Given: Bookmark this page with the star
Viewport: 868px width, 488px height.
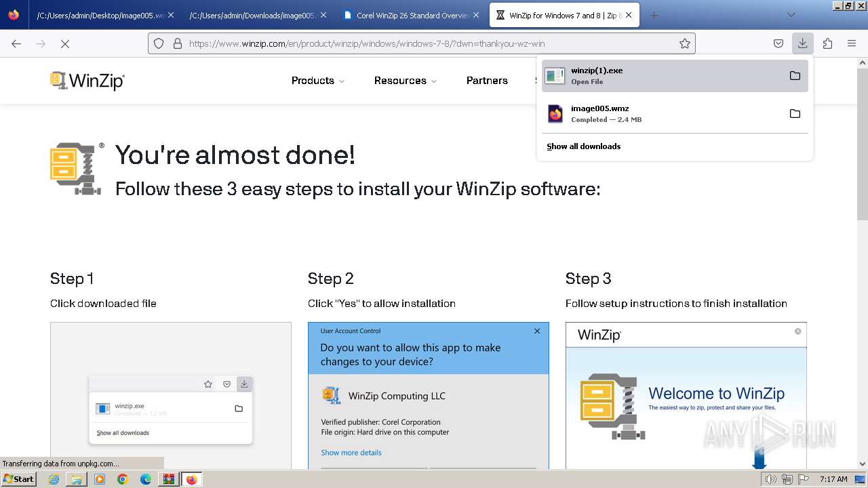Looking at the screenshot, I should point(685,43).
